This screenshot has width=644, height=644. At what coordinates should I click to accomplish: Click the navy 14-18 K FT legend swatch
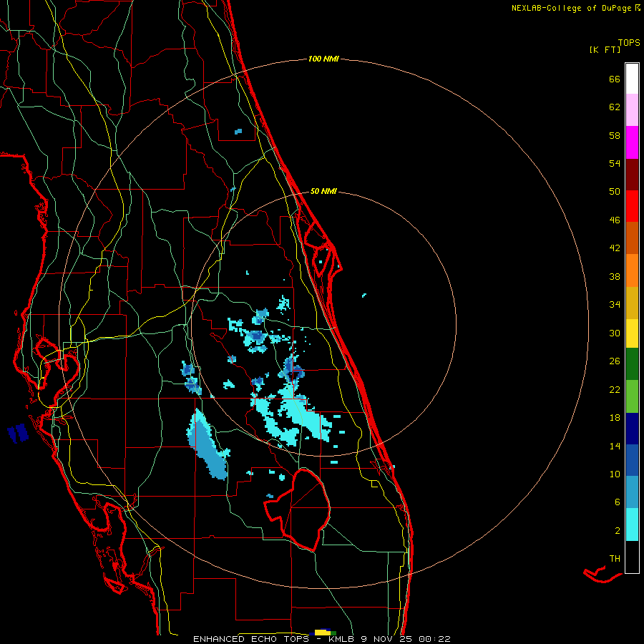tap(632, 429)
